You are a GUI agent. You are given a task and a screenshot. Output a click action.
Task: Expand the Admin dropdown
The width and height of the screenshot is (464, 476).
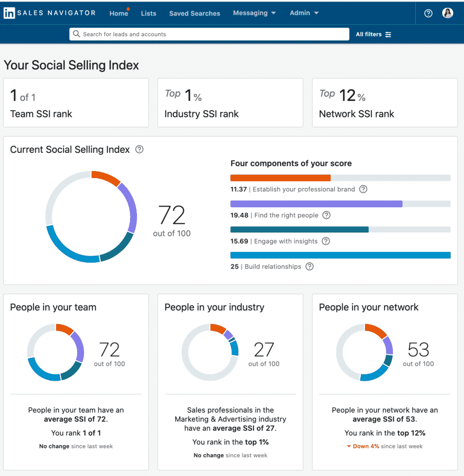(304, 13)
